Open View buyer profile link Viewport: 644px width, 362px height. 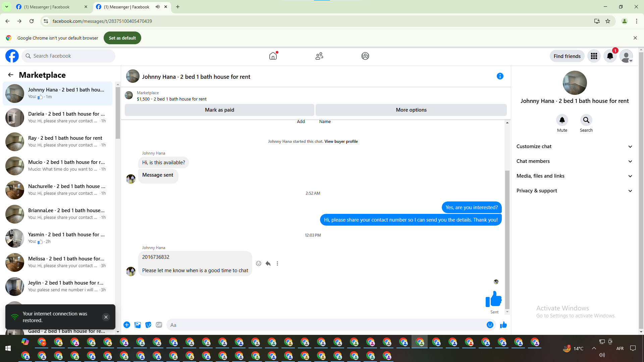point(341,141)
